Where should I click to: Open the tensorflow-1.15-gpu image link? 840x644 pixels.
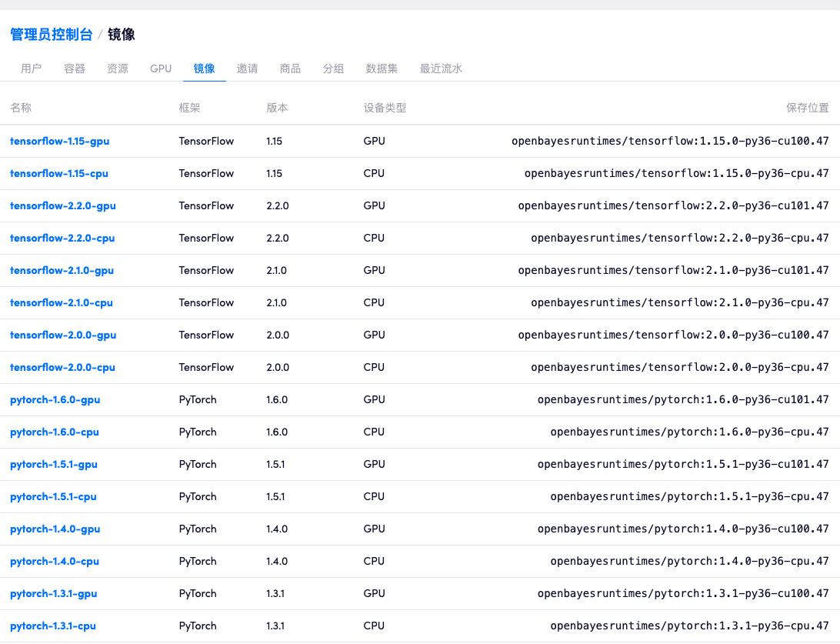[x=60, y=141]
